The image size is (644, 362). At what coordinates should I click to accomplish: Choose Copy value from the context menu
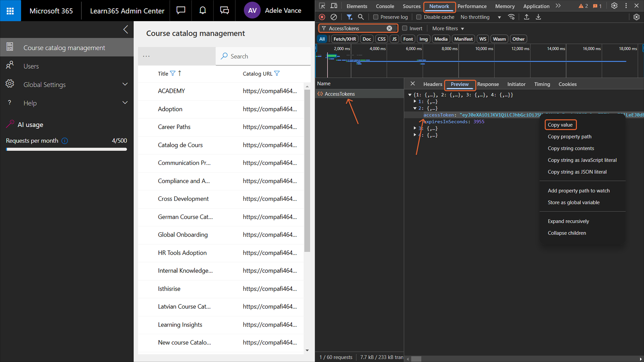coord(560,125)
